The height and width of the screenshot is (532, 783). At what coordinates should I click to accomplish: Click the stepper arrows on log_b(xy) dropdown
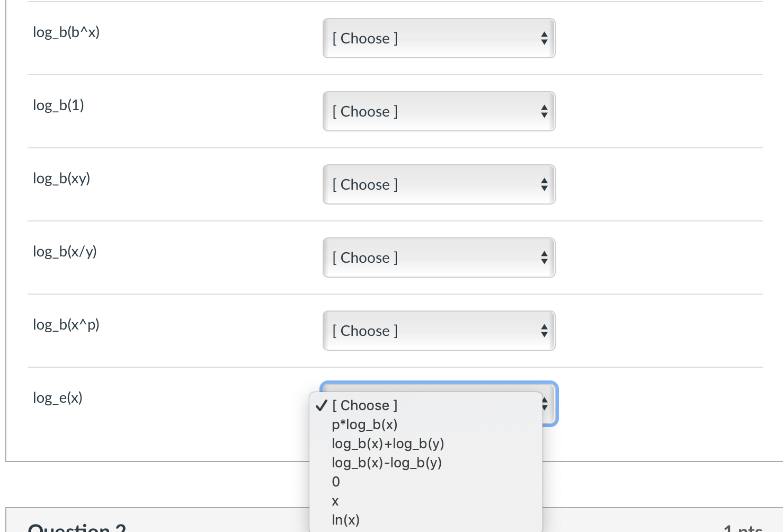point(545,184)
